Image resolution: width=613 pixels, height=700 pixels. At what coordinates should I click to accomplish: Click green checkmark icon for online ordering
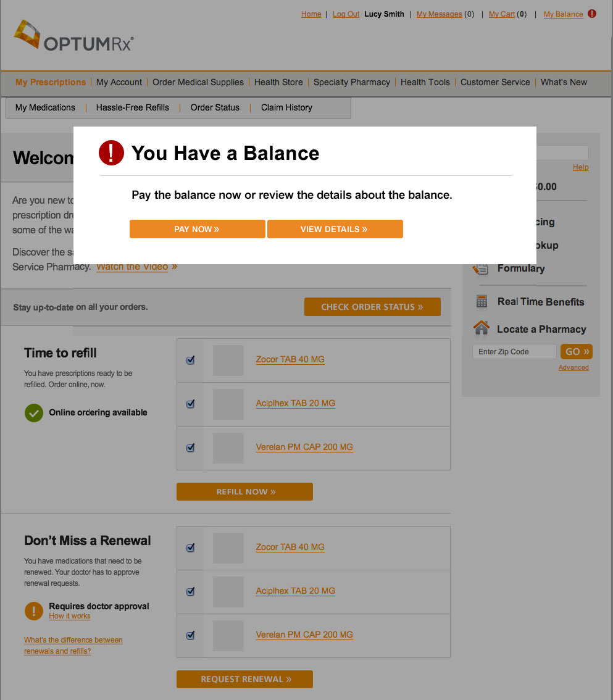pyautogui.click(x=33, y=413)
